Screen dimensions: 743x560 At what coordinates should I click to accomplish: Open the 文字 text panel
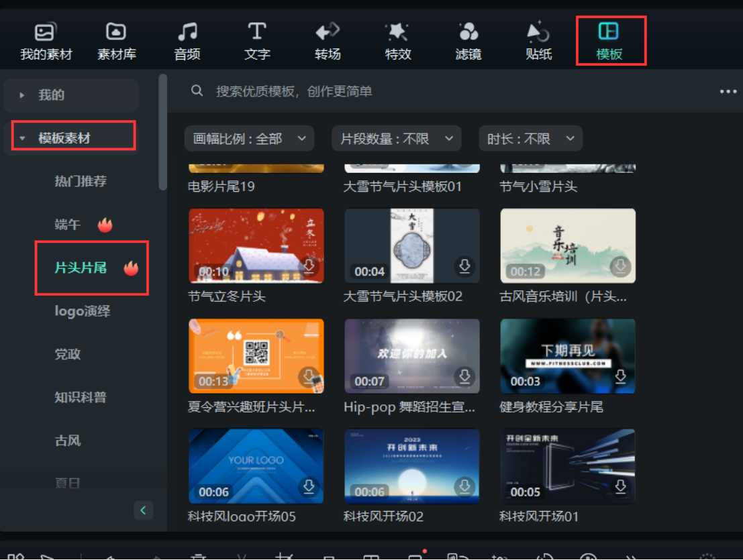coord(257,37)
